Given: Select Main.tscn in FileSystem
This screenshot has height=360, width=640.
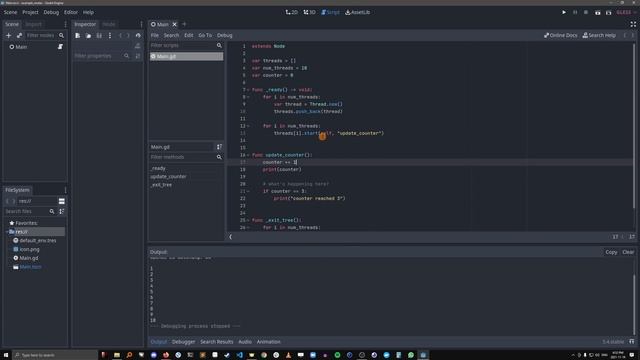Looking at the screenshot, I should (x=31, y=267).
